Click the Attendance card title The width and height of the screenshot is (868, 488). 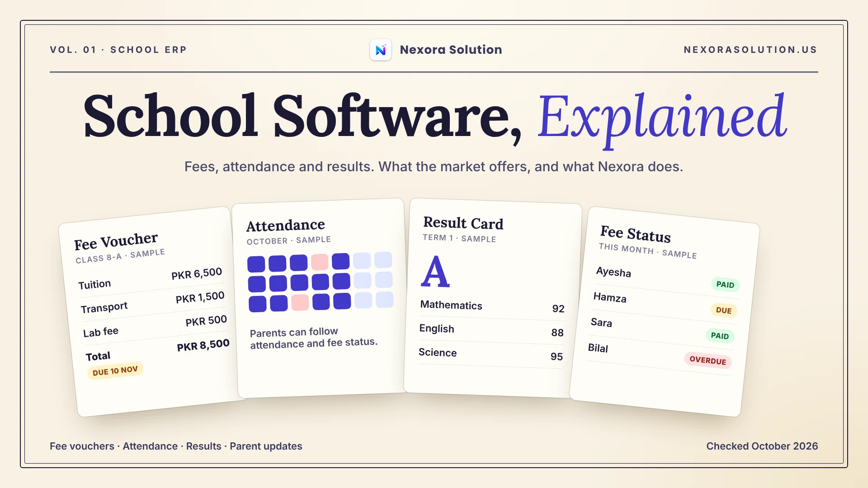click(286, 225)
